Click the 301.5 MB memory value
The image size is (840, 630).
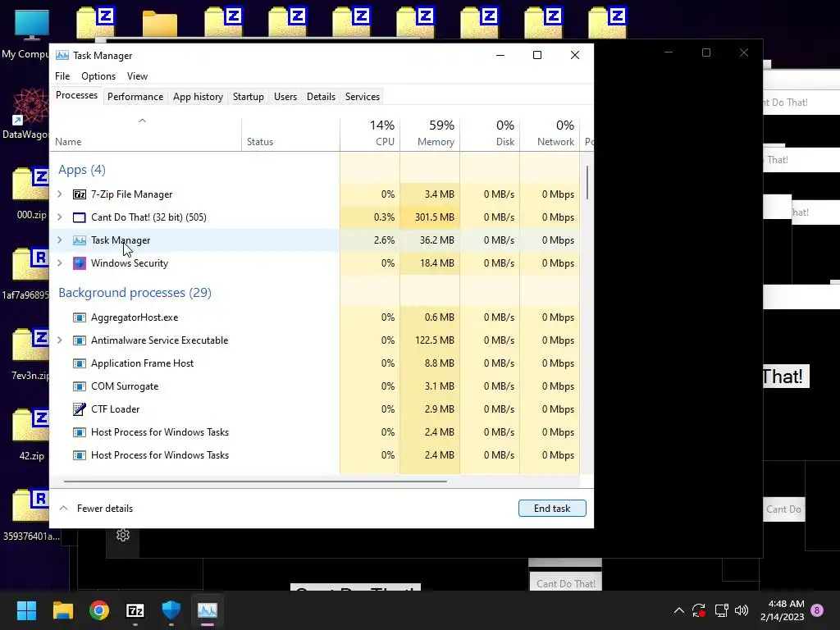[x=435, y=217]
